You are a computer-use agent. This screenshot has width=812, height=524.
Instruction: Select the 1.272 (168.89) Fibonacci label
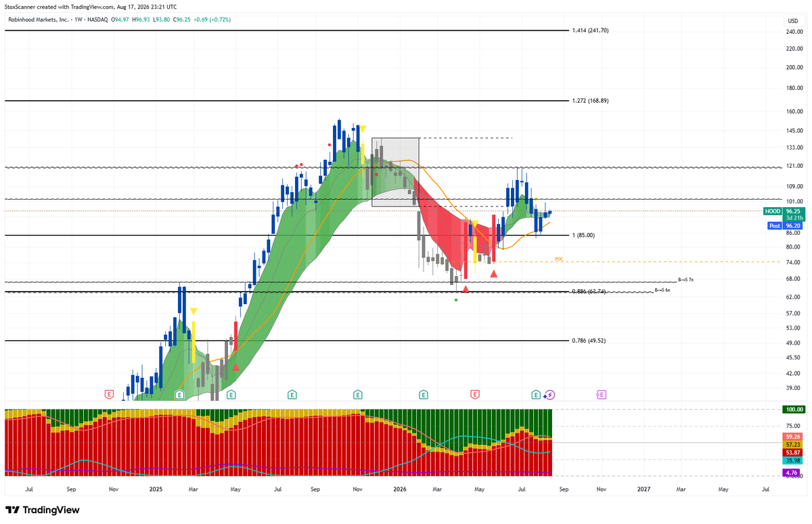[x=591, y=100]
